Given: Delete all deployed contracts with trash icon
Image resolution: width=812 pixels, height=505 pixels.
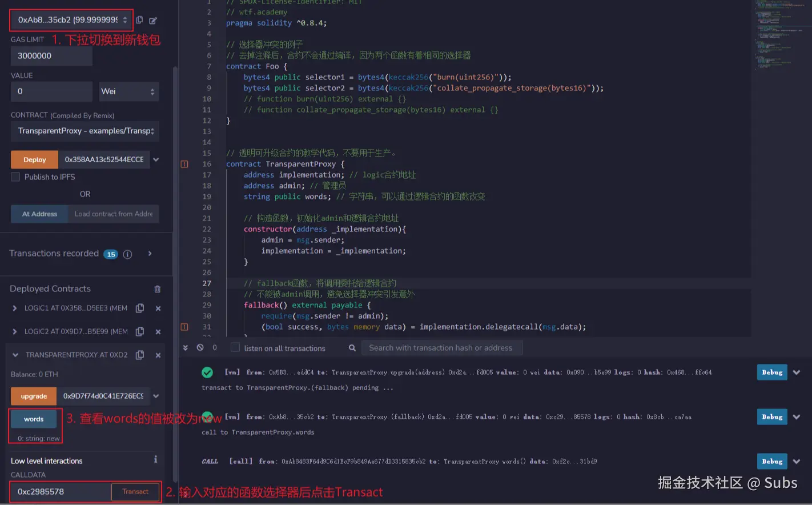Looking at the screenshot, I should tap(158, 289).
